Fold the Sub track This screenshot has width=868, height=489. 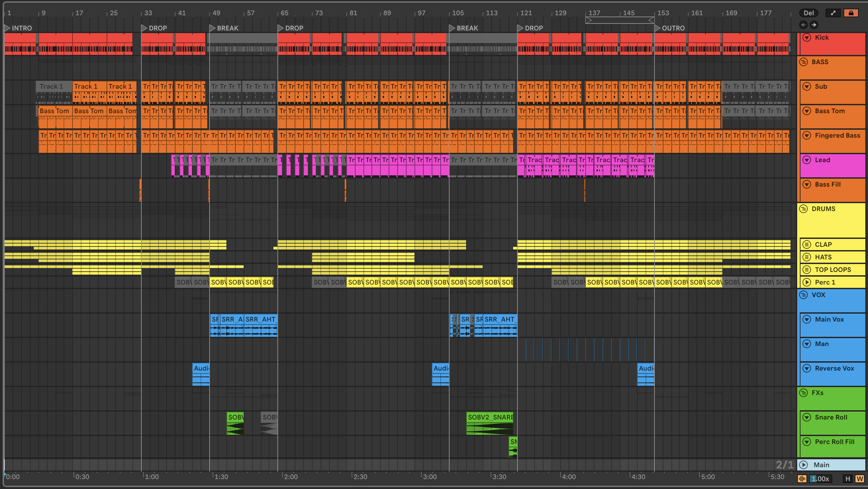(x=807, y=87)
